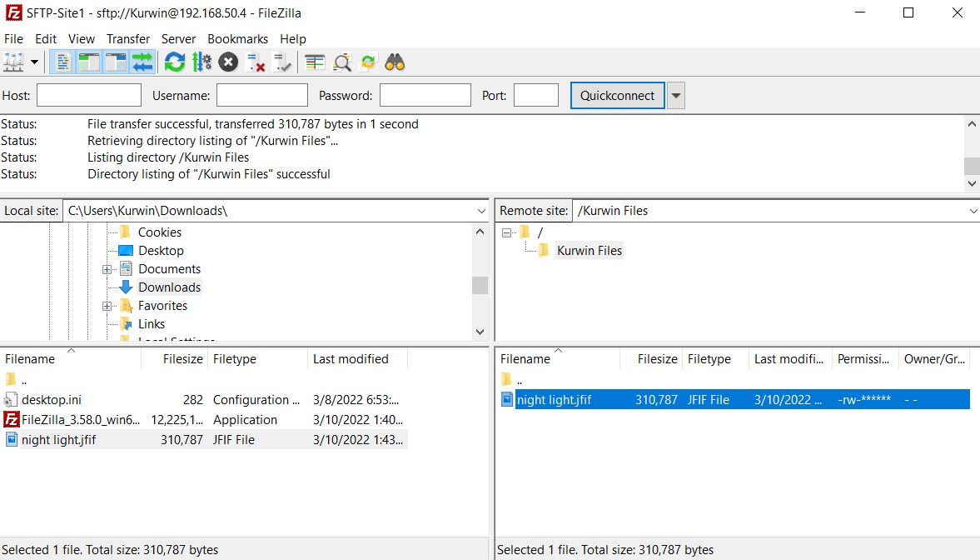Screen dimensions: 980x560
Task: Reconnect to the last used server
Action: [282, 62]
